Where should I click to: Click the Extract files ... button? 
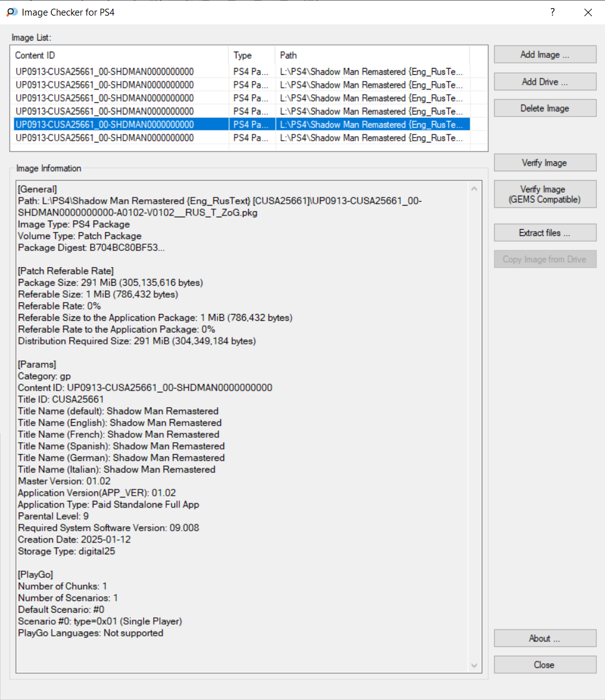tap(545, 232)
